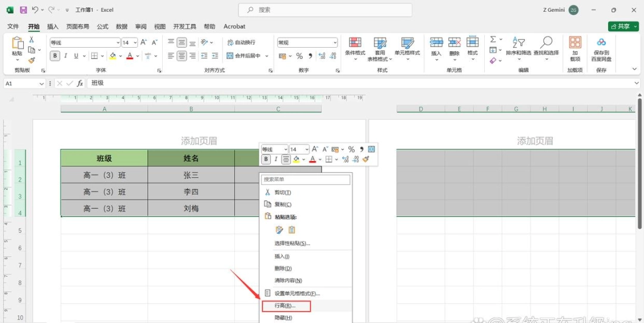This screenshot has height=323, width=644.
Task: Apply the ribbon red font color
Action: tap(130, 56)
